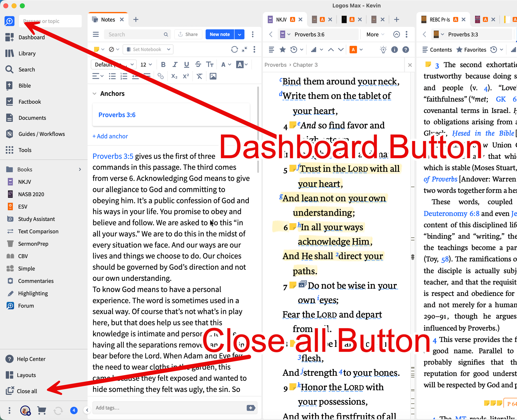Image resolution: width=517 pixels, height=420 pixels.
Task: Insert an image into the note
Action: click(x=213, y=77)
